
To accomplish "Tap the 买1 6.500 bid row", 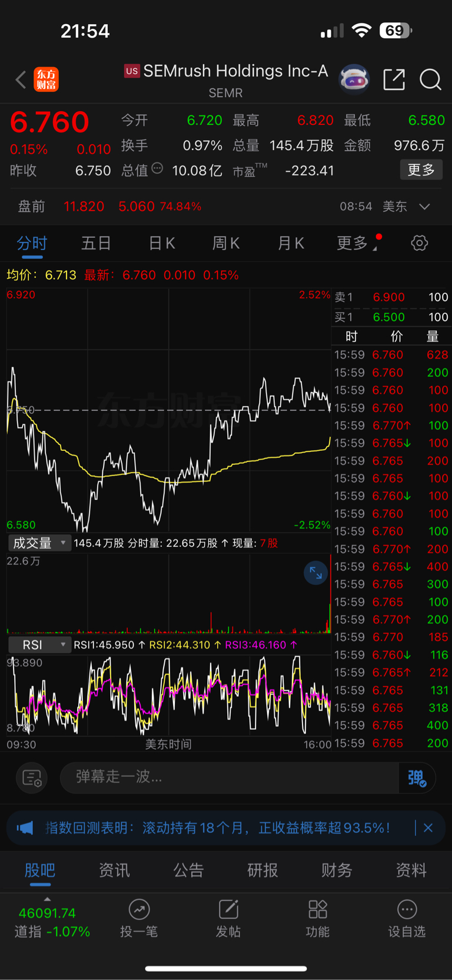I will pyautogui.click(x=391, y=317).
